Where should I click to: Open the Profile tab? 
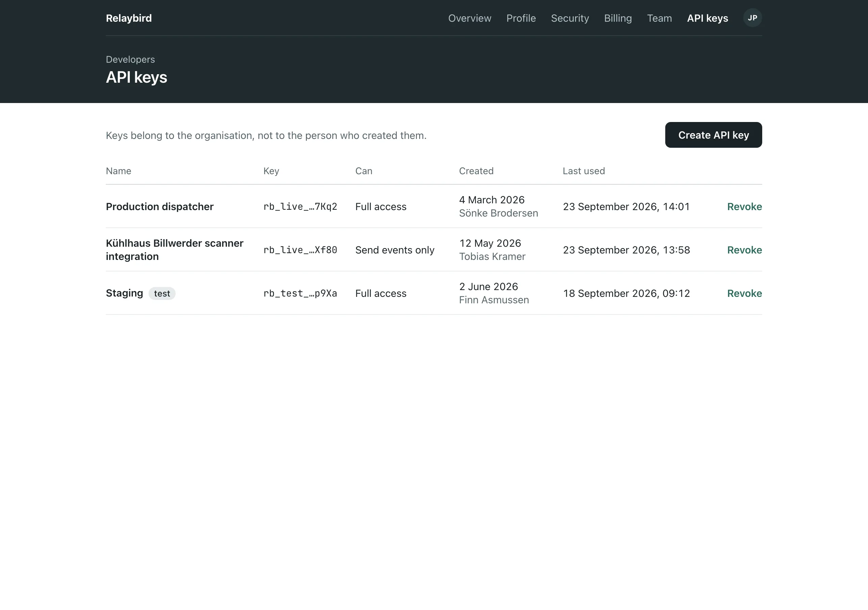tap(521, 18)
